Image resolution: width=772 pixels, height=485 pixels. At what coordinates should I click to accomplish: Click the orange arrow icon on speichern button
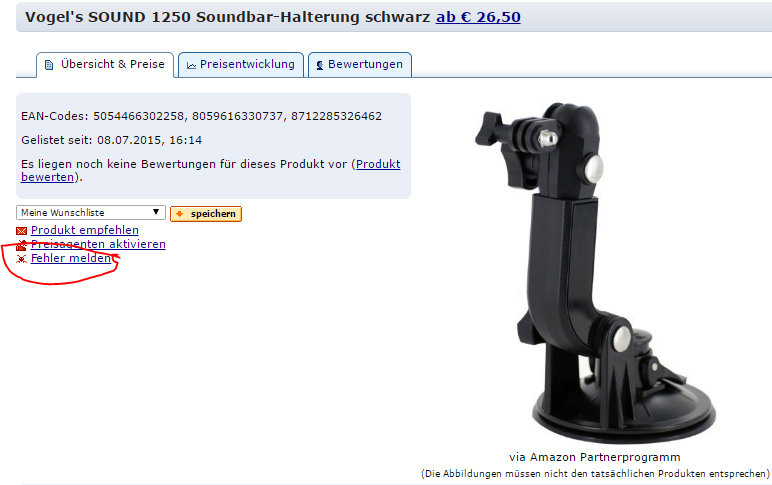click(x=180, y=214)
